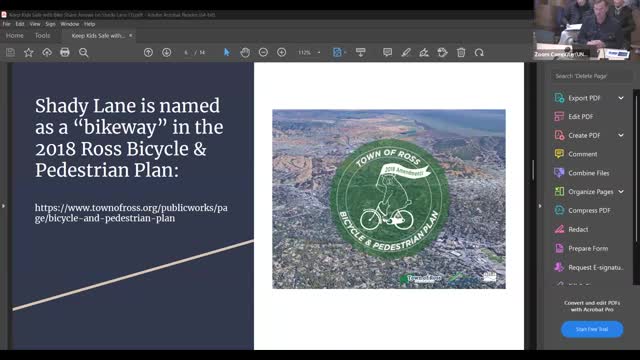This screenshot has height=360, width=640.
Task: Go to next page arrow
Action: 167,52
